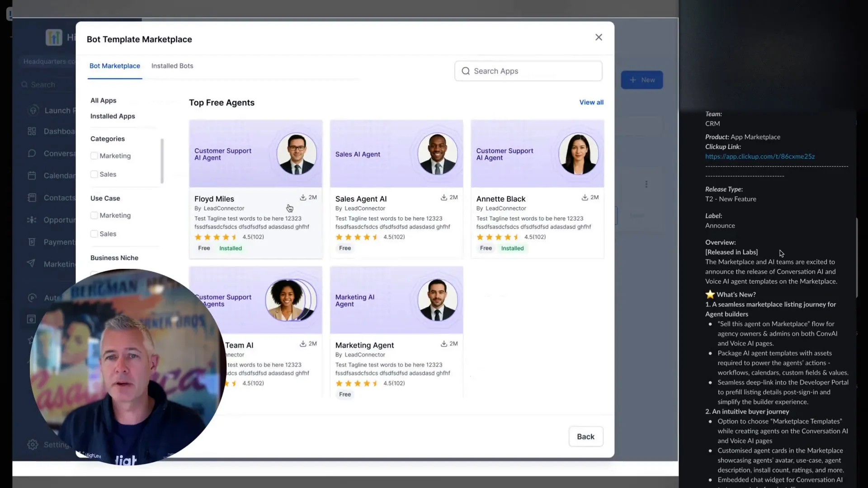The width and height of the screenshot is (868, 488).
Task: Click the Free tag on Sales Agent AI card
Action: click(x=345, y=249)
